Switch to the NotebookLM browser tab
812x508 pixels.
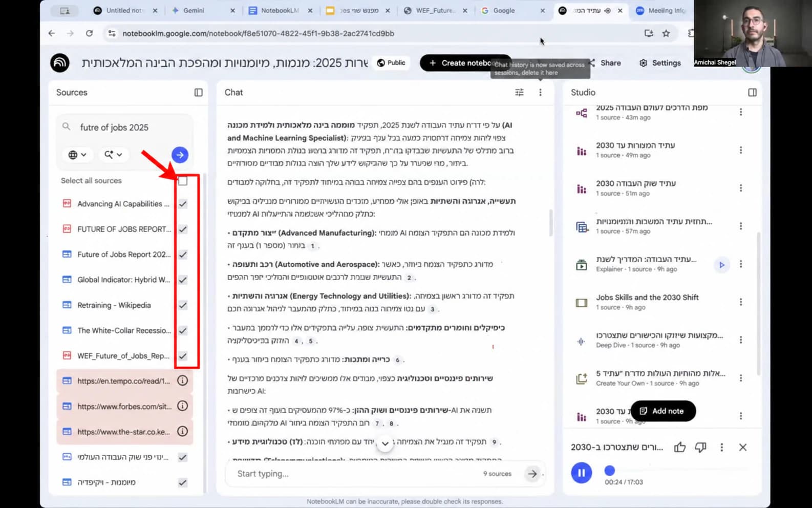[x=281, y=10]
